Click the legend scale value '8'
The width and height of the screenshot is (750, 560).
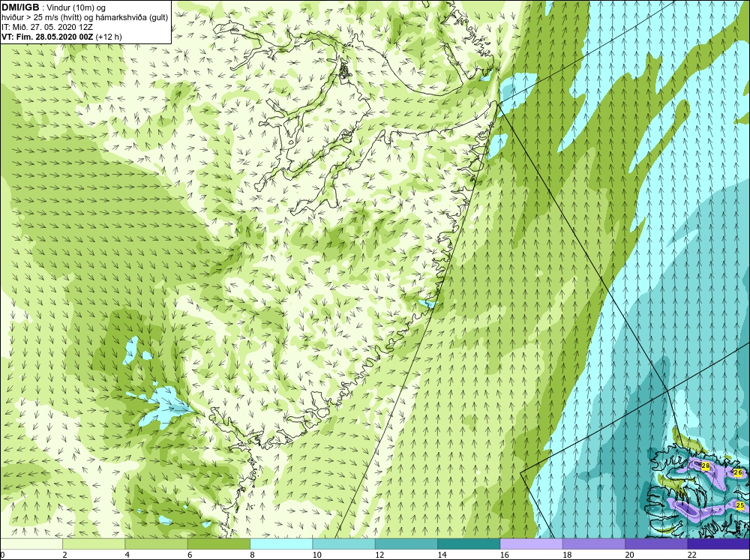(x=251, y=555)
